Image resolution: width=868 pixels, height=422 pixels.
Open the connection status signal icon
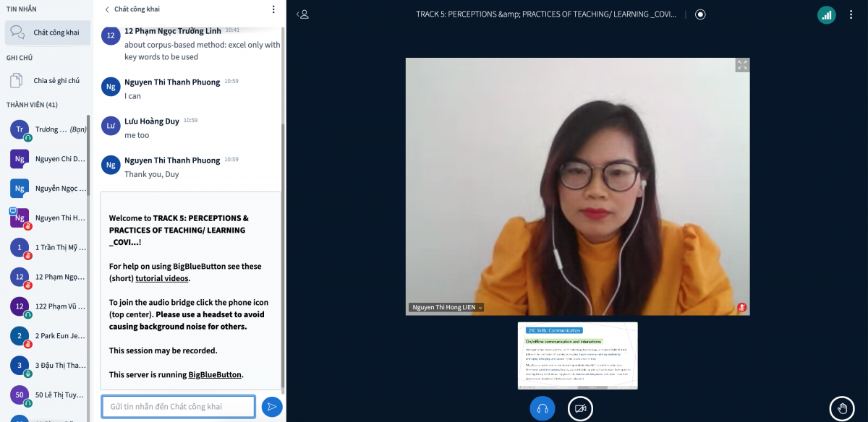[x=826, y=14]
